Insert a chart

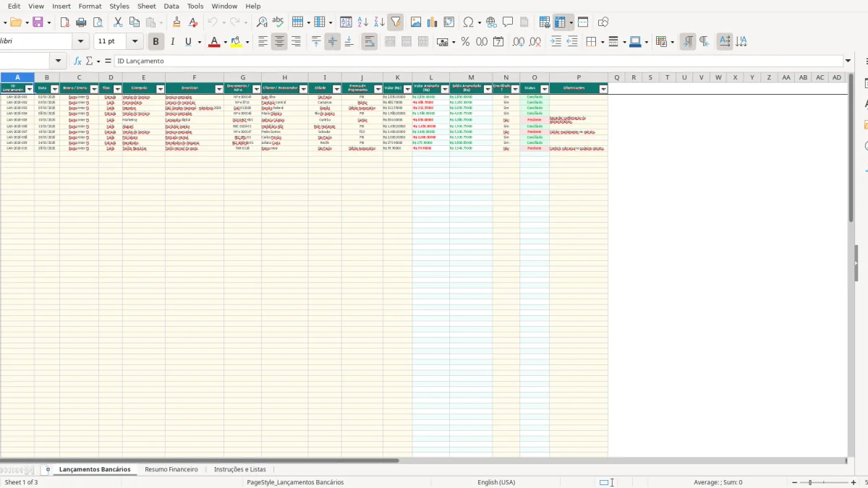[x=433, y=22]
